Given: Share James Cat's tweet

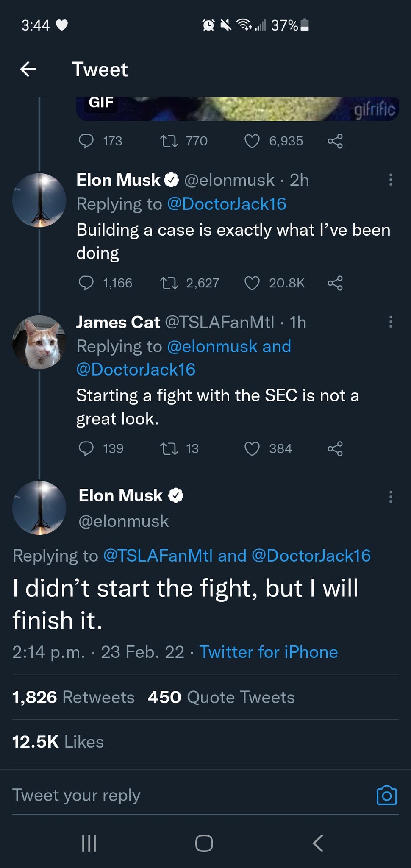Looking at the screenshot, I should click(335, 448).
